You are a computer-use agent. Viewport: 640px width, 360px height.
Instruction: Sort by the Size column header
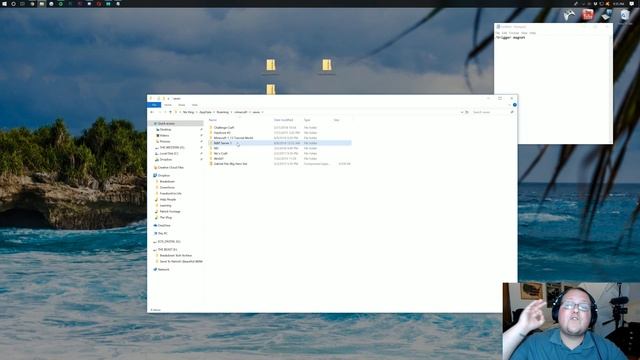[x=336, y=120]
